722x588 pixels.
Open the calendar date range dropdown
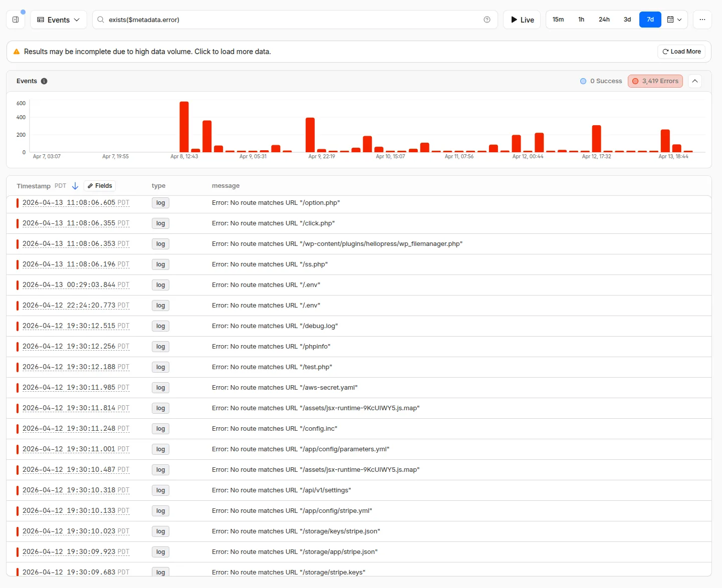[674, 20]
